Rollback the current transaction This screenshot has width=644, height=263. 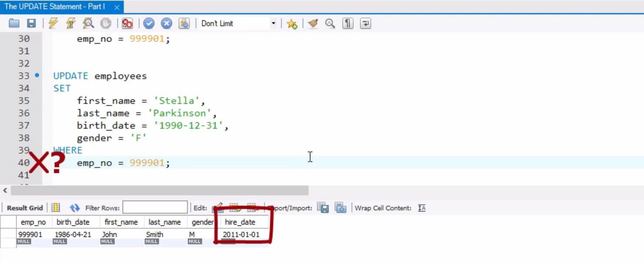click(x=167, y=23)
